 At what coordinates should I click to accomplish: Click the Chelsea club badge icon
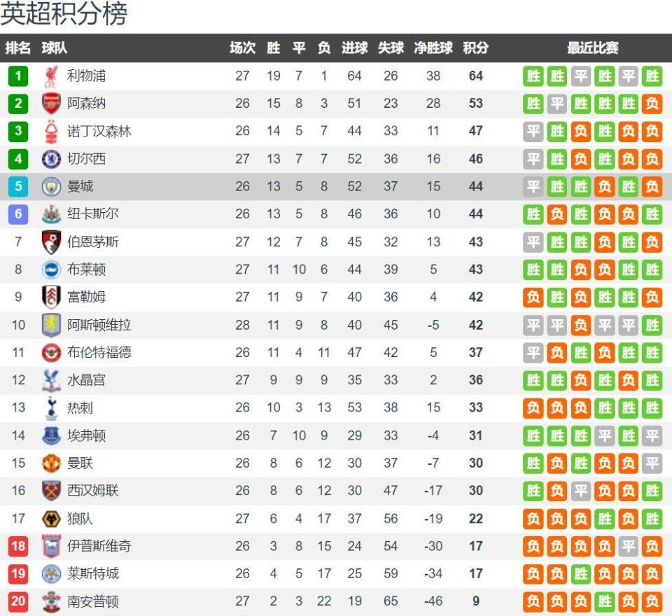tap(51, 159)
